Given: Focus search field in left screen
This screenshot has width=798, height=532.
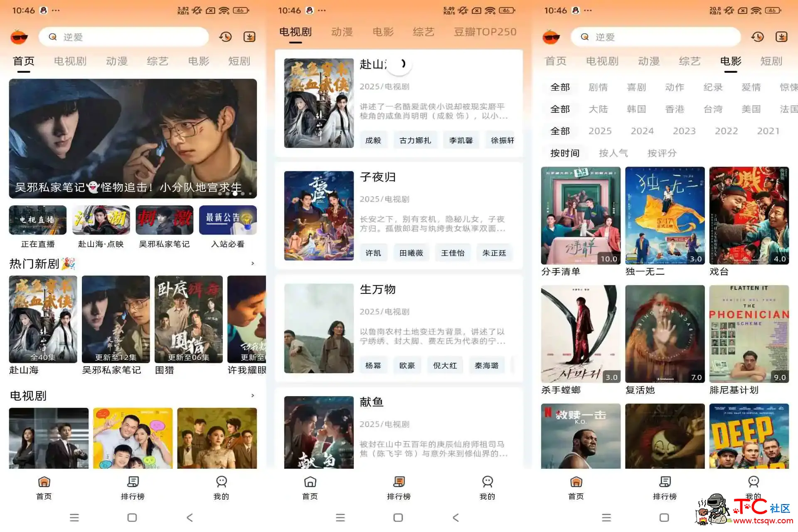Looking at the screenshot, I should pos(124,37).
